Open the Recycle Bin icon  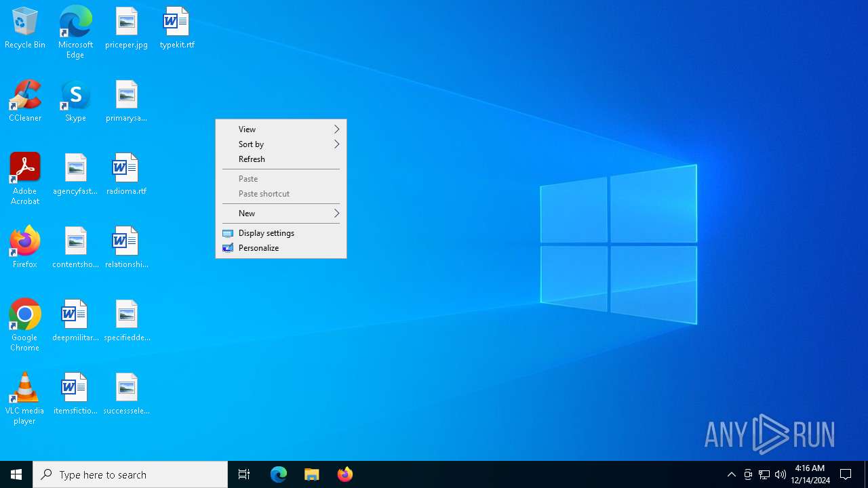25,28
